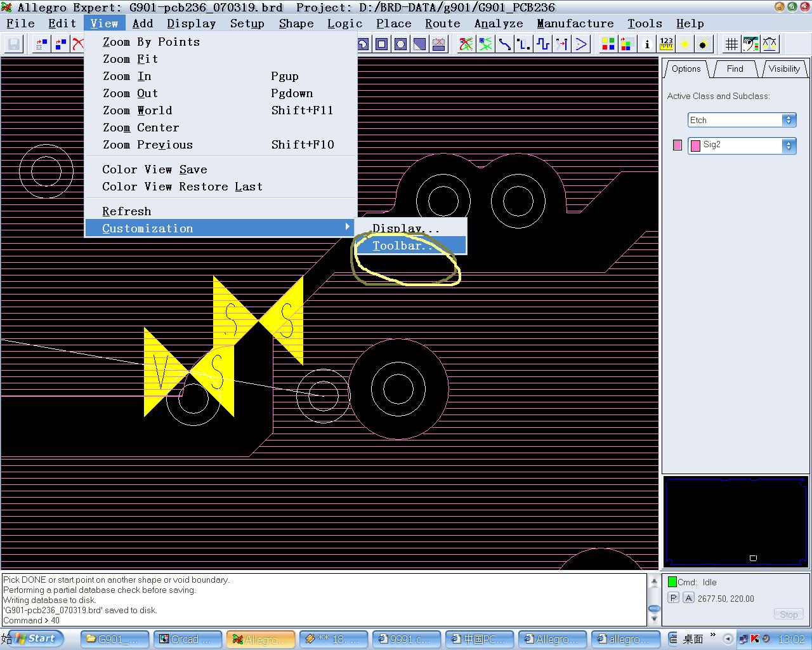Toggle the A absolute coordinates button

coord(688,598)
